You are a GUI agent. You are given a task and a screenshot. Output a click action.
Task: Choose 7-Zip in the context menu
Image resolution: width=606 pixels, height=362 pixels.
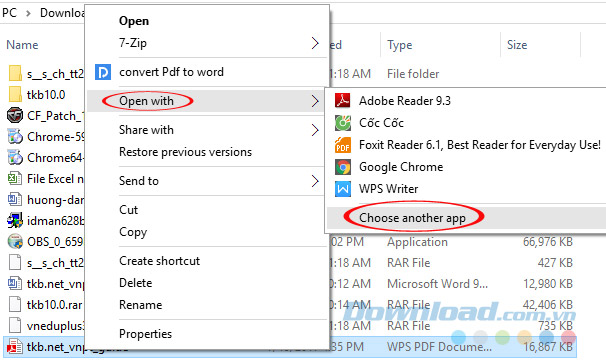(133, 43)
